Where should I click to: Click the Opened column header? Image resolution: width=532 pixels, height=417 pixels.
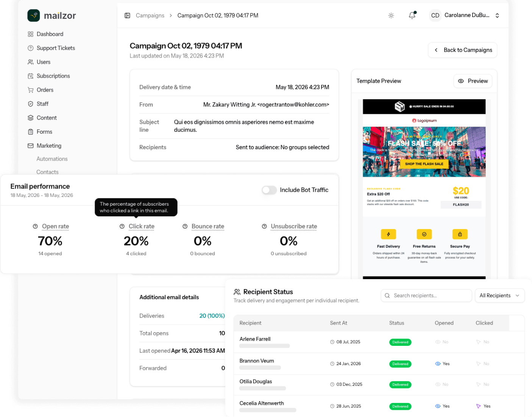444,323
